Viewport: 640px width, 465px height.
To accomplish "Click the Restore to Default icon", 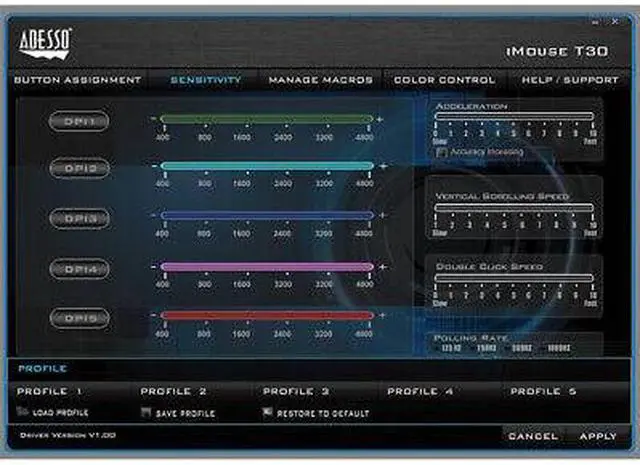I will click(267, 412).
